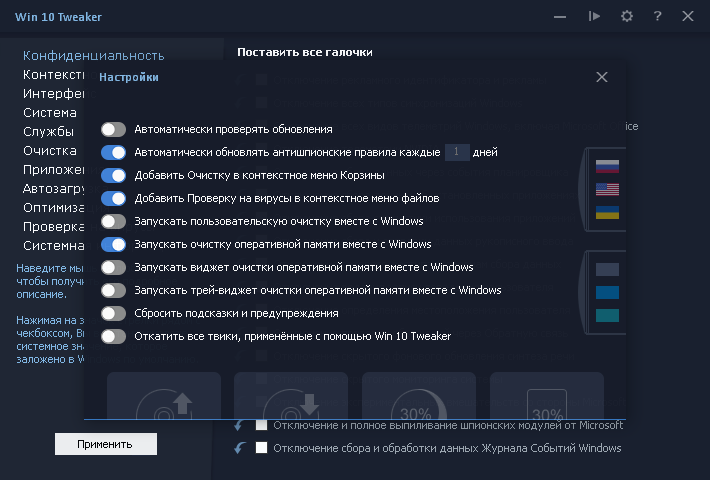Screen dimensions: 710x480
Task: Open the Службы section
Action: pyautogui.click(x=48, y=132)
